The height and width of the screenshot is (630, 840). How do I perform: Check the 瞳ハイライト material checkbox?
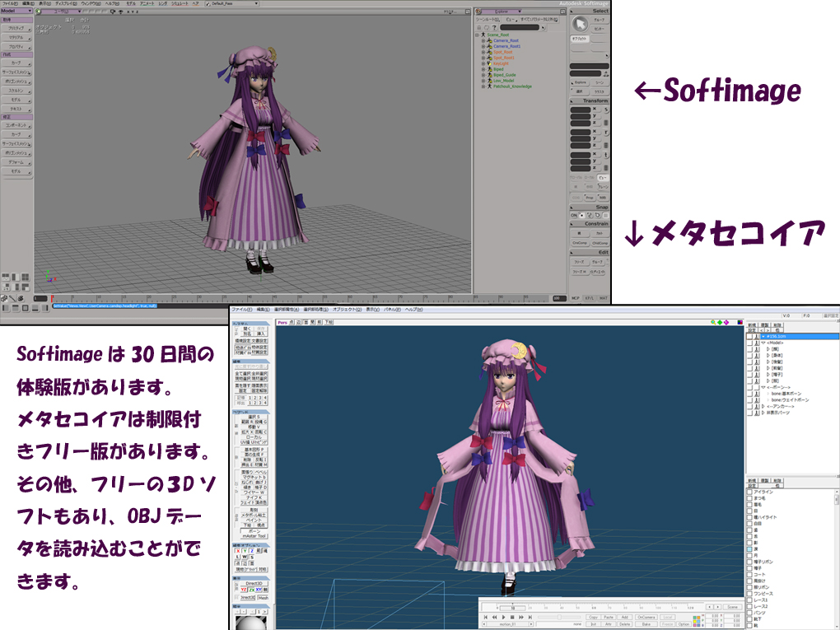pyautogui.click(x=750, y=517)
